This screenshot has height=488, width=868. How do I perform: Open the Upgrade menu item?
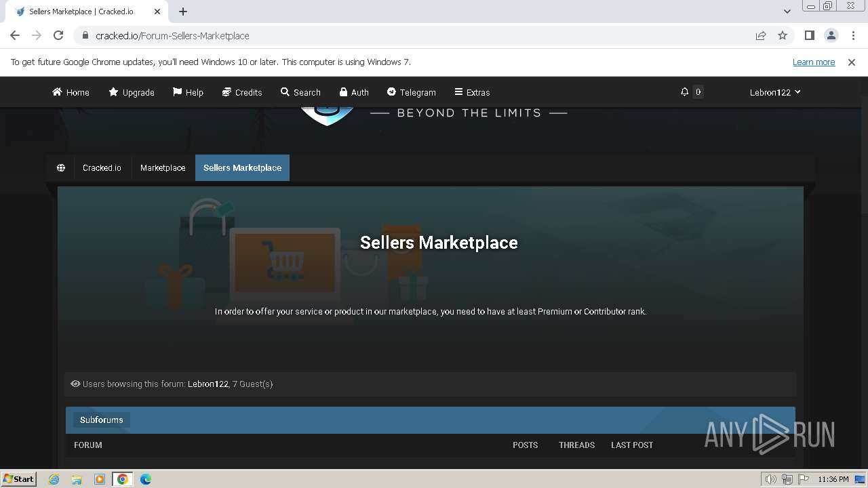click(132, 92)
